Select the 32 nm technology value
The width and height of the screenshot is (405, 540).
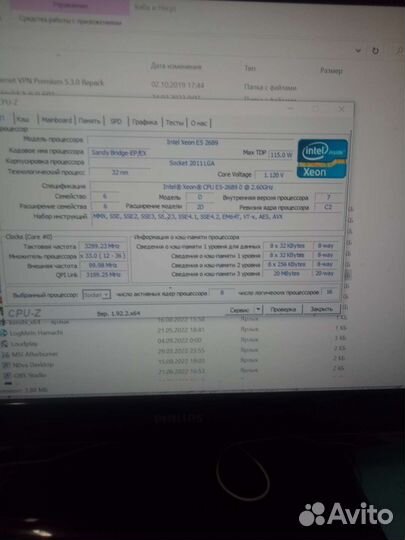(120, 172)
